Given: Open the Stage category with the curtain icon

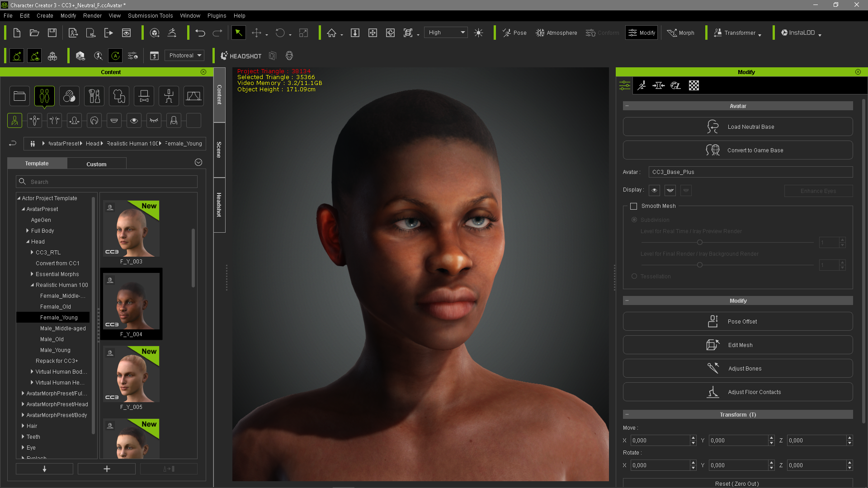Looking at the screenshot, I should pyautogui.click(x=193, y=96).
